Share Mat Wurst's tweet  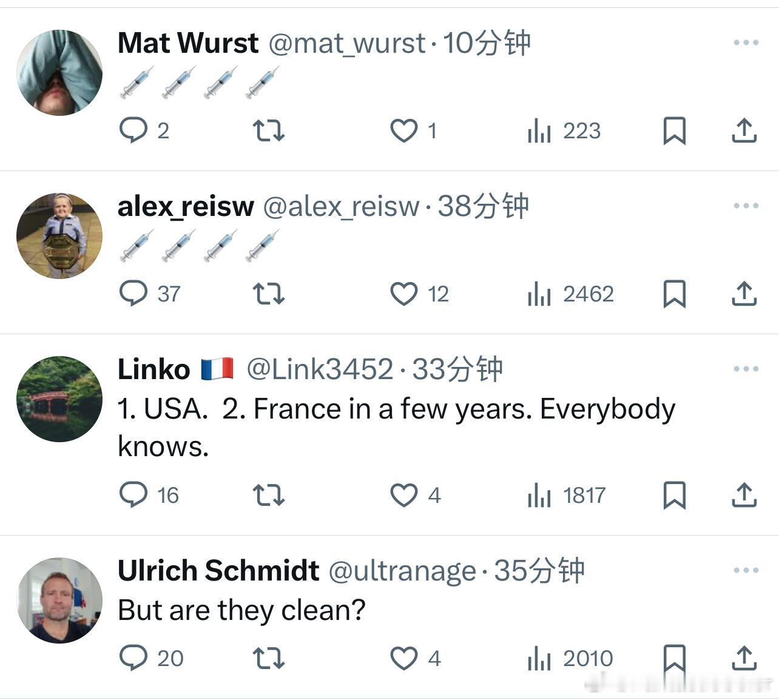click(744, 130)
